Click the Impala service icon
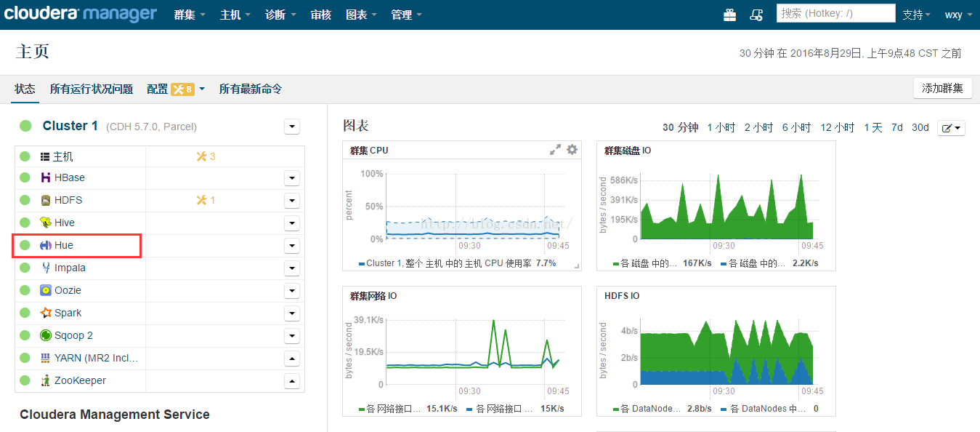 coord(46,268)
